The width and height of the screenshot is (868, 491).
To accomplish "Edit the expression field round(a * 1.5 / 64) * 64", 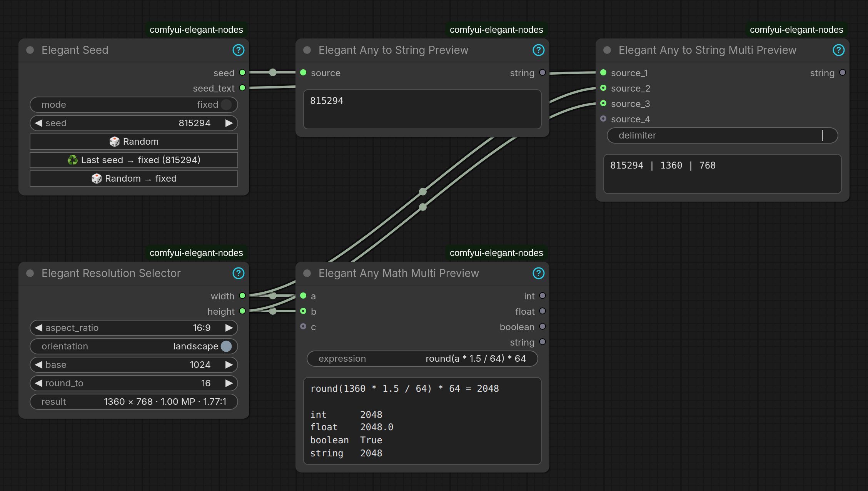I will tap(422, 359).
